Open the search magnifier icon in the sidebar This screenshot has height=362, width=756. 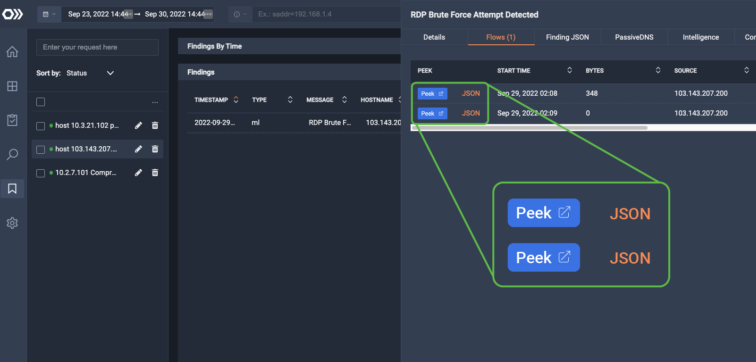pos(12,154)
